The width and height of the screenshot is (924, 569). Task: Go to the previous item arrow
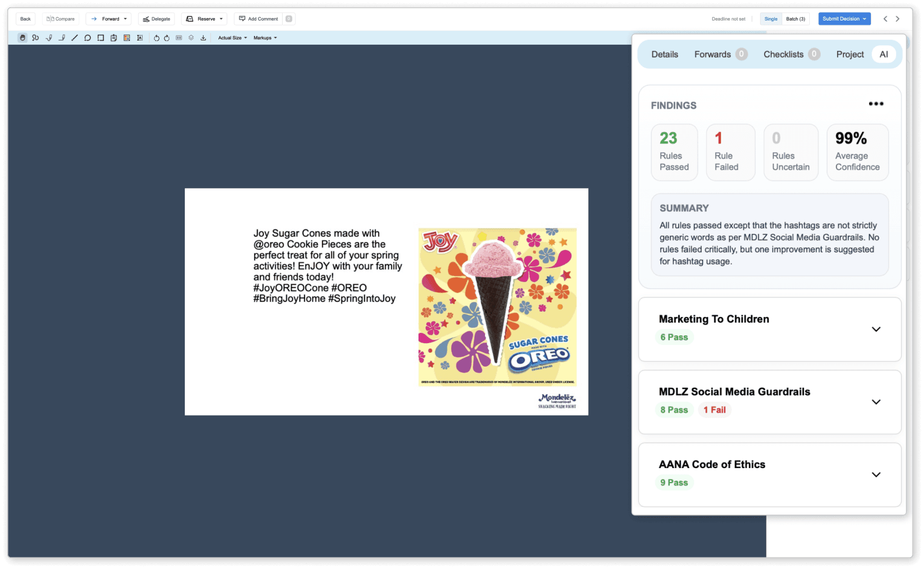click(x=885, y=19)
